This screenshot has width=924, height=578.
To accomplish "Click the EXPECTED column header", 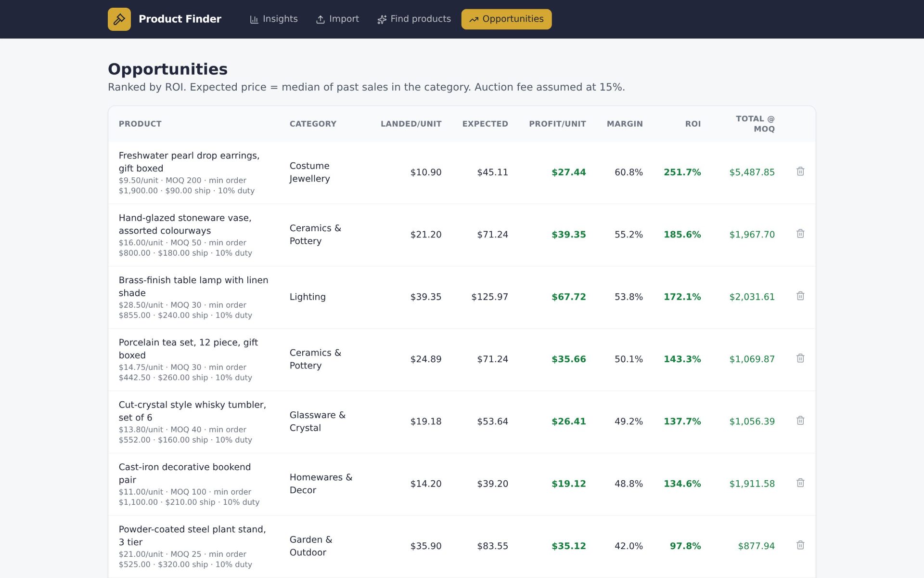I will [485, 124].
